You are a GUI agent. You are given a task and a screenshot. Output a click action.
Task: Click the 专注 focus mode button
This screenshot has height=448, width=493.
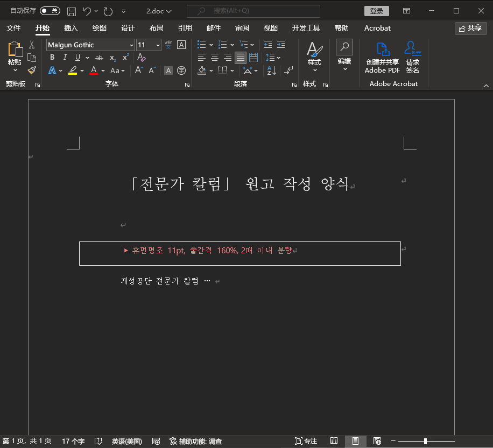point(306,441)
